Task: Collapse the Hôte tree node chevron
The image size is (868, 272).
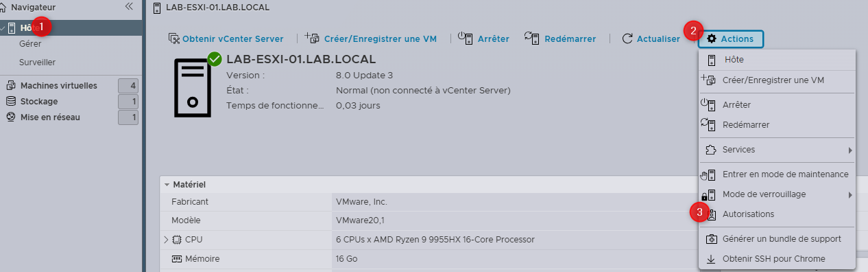Action: click(x=3, y=28)
